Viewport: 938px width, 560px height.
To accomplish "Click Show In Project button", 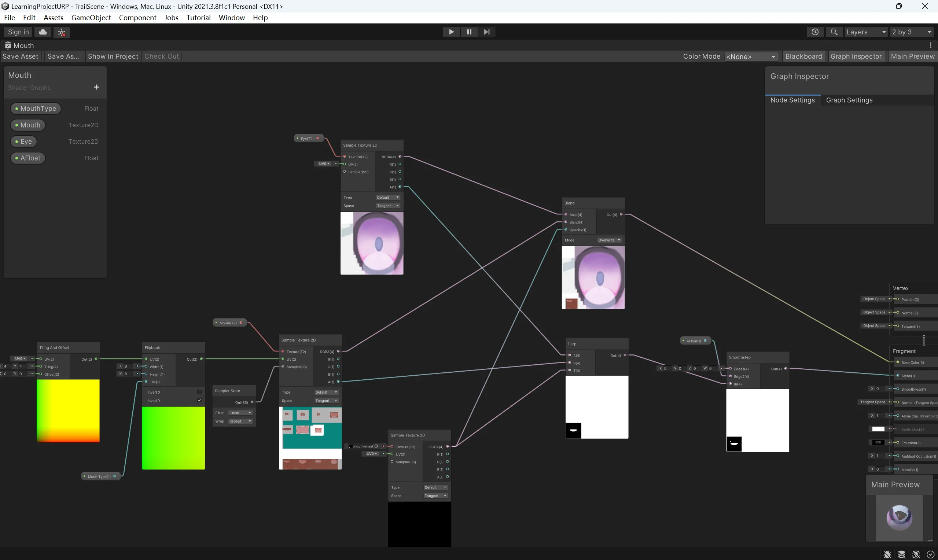I will (112, 56).
